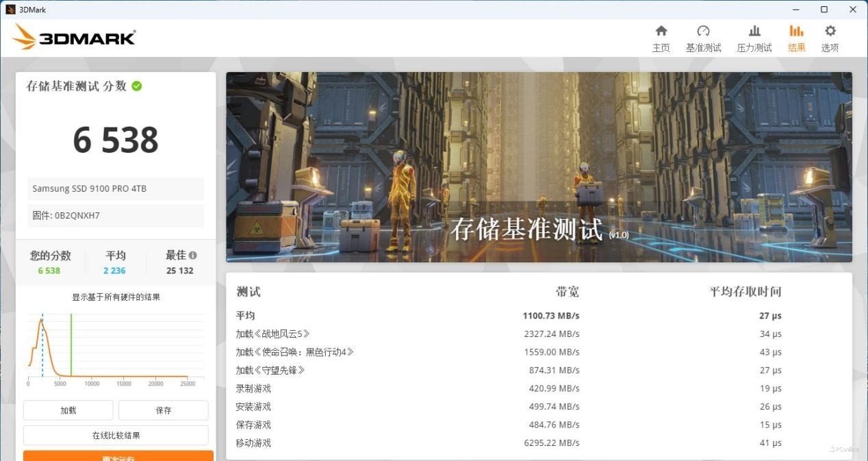This screenshot has width=868, height=461.
Task: Click the average score 2 236
Action: [x=114, y=271]
